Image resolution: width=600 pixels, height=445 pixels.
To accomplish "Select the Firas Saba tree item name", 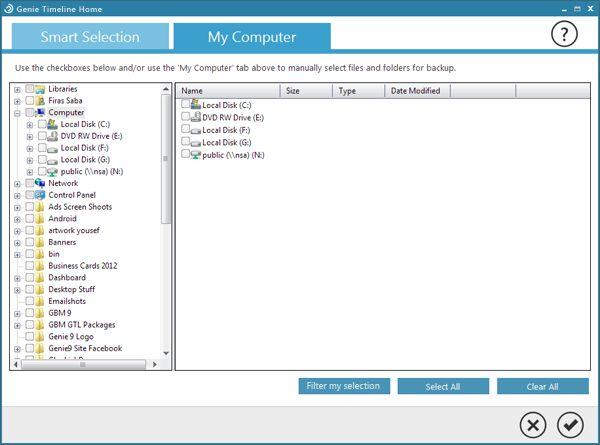I will (x=65, y=101).
